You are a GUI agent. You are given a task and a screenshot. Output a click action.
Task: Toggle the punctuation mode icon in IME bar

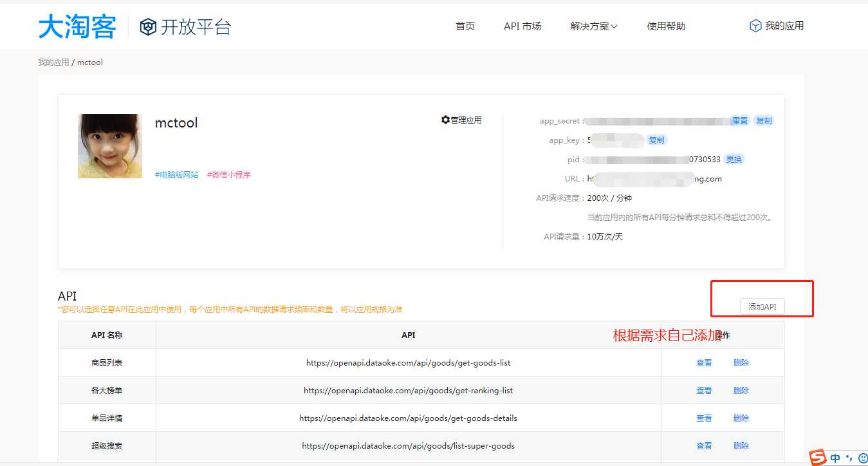(x=849, y=458)
